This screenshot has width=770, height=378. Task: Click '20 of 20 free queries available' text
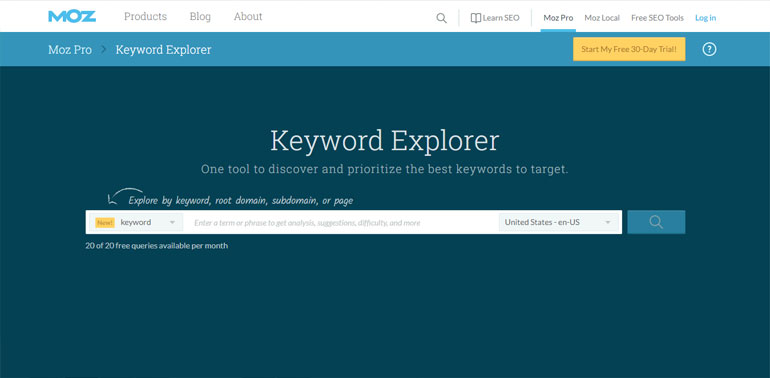156,245
